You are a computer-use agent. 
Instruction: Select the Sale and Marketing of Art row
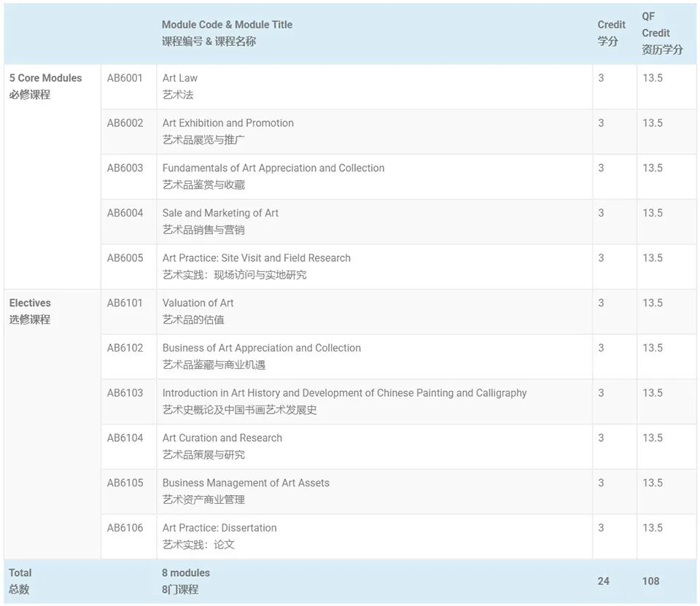tap(220, 213)
